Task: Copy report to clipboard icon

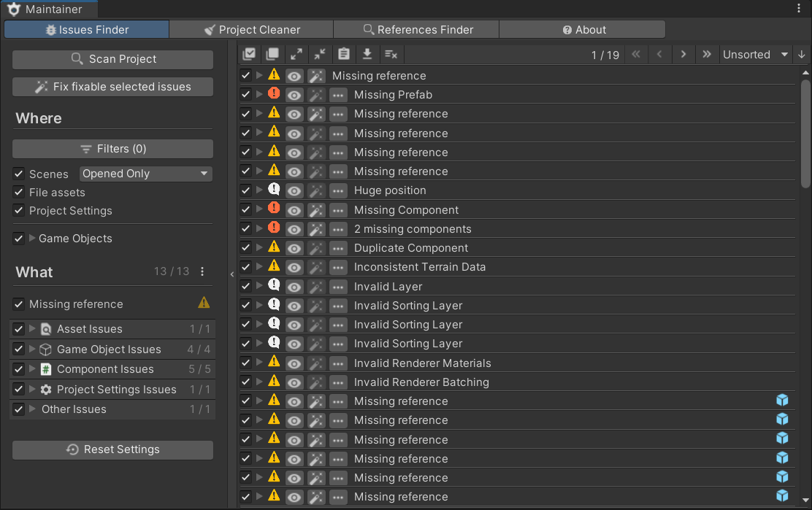Action: point(344,54)
